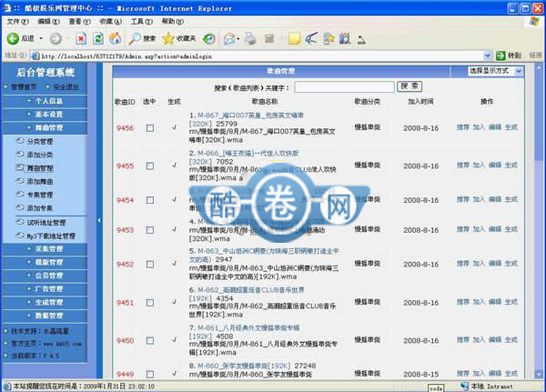
Task: Expand the 广告管理 sidebar section
Action: (45, 289)
